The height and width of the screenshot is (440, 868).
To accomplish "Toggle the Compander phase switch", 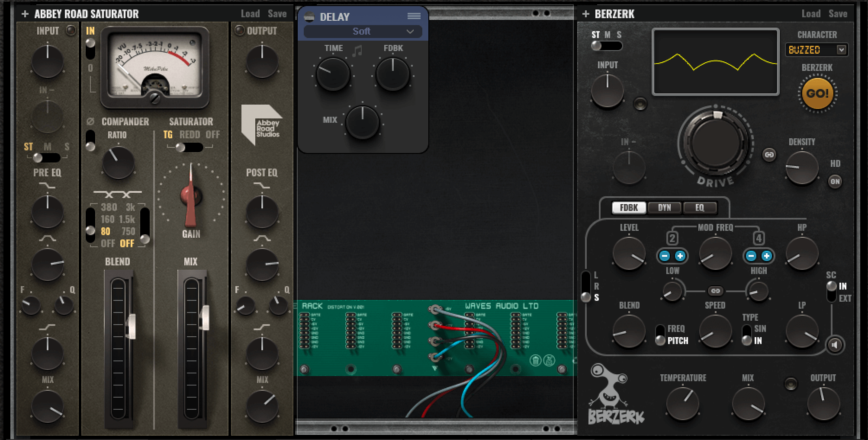I will coord(90,140).
